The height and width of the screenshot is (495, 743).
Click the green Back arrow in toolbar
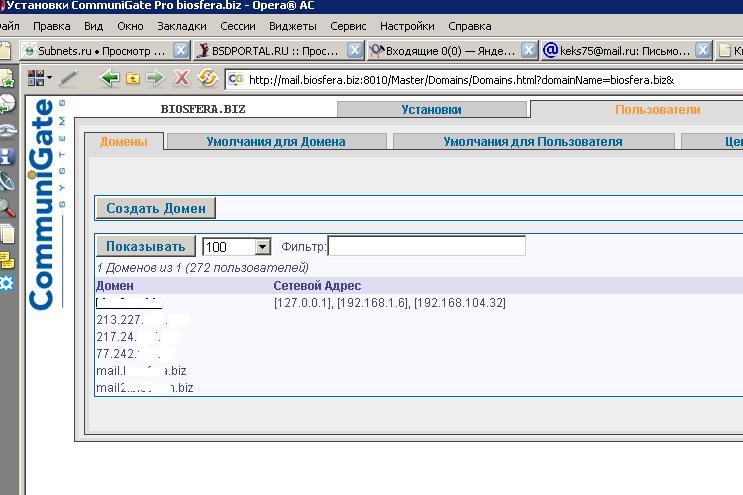click(x=110, y=78)
